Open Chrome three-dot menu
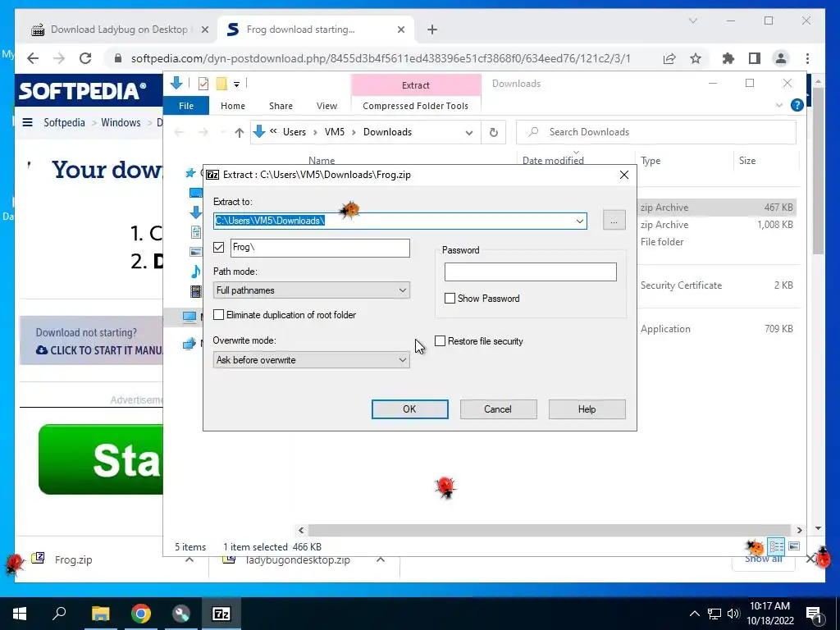The height and width of the screenshot is (630, 840). click(x=807, y=58)
